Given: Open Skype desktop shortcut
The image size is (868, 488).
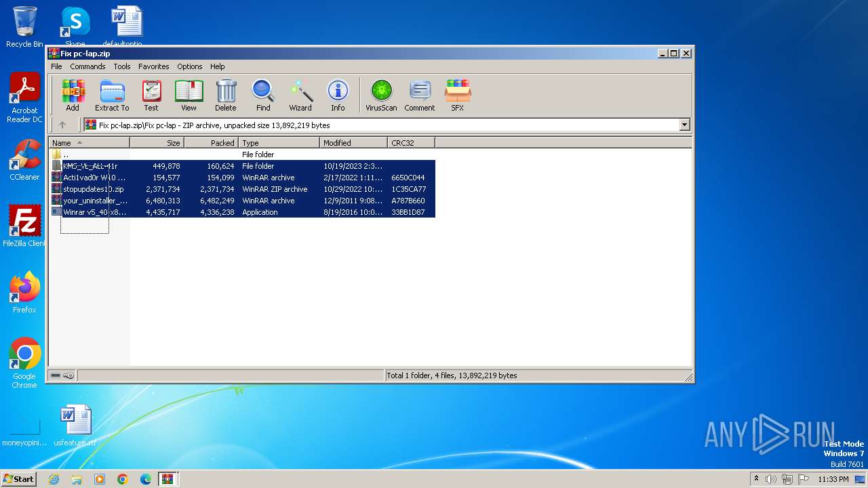Looking at the screenshot, I should [75, 26].
